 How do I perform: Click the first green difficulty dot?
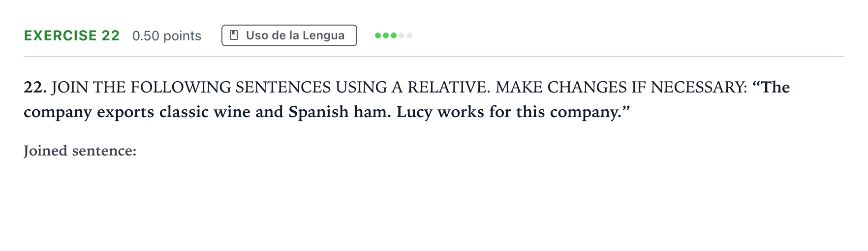point(378,35)
